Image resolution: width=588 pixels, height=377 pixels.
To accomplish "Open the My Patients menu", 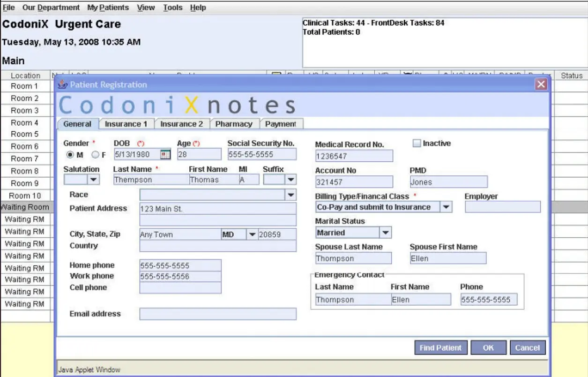I will pyautogui.click(x=107, y=7).
